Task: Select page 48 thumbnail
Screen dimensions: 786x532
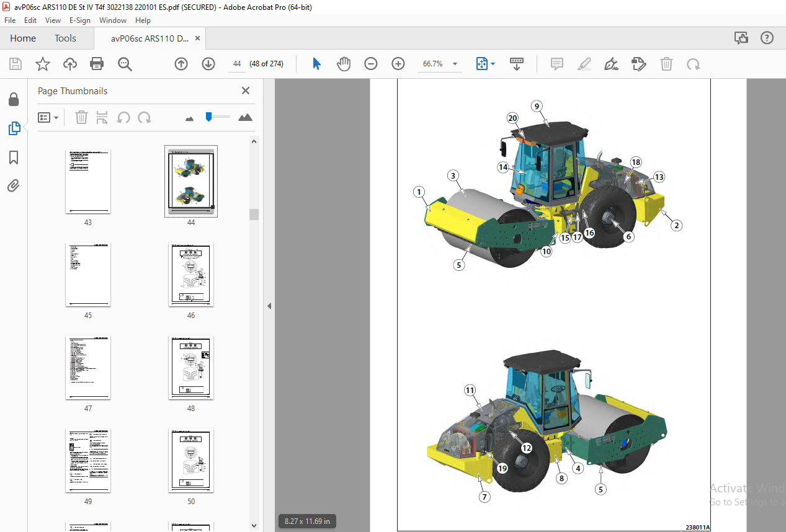Action: (x=191, y=368)
